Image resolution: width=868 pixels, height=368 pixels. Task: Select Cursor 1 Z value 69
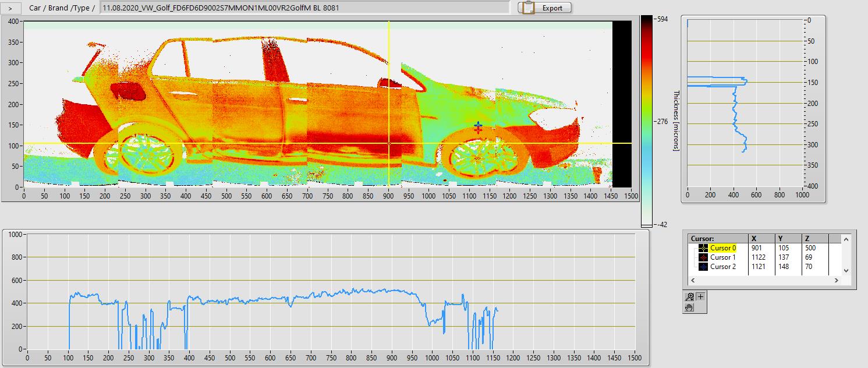point(809,257)
